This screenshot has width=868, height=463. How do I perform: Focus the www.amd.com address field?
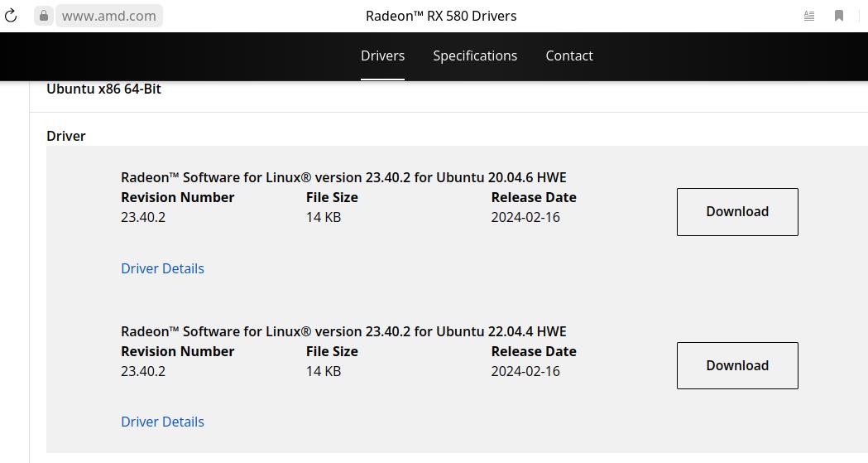point(108,16)
